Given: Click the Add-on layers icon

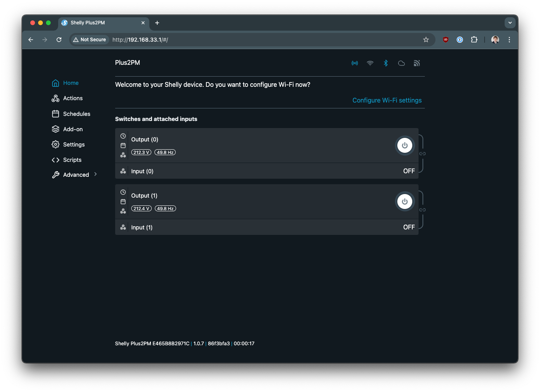Looking at the screenshot, I should click(x=55, y=129).
